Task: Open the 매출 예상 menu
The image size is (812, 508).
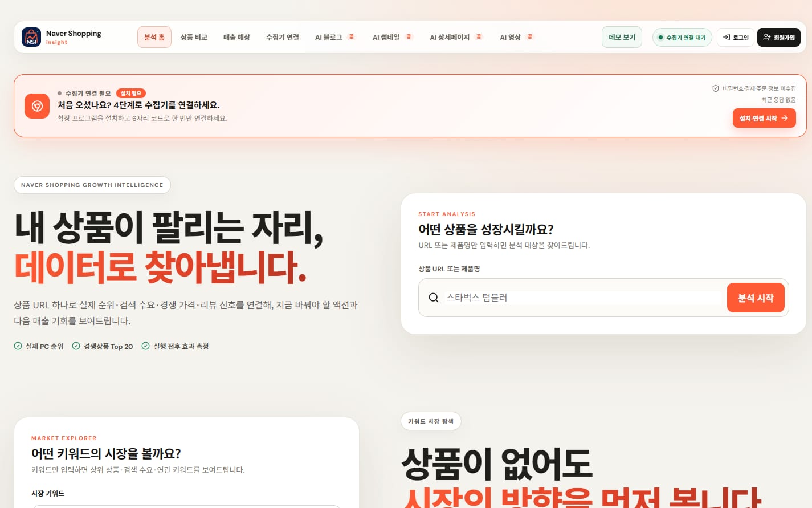Action: (236, 37)
